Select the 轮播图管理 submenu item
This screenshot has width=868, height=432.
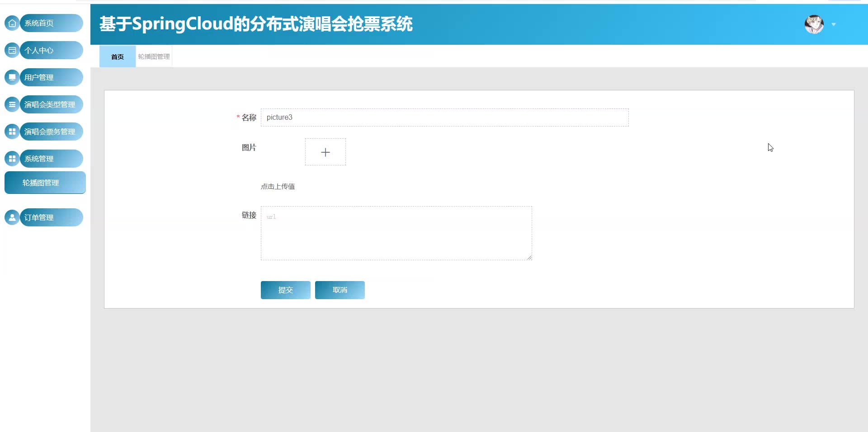45,183
